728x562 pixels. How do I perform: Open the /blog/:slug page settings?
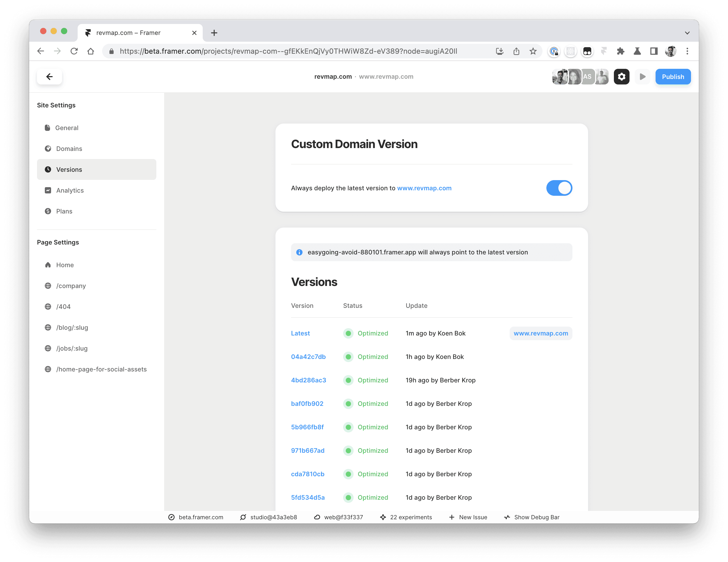pyautogui.click(x=72, y=327)
